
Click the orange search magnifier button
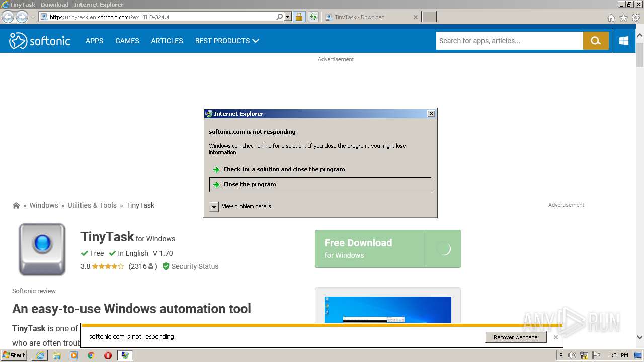596,41
